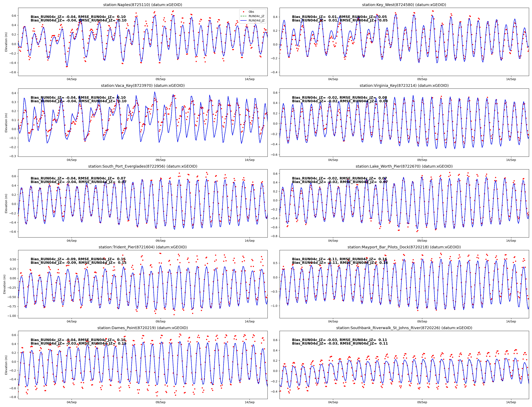Click the 09/Sep tick under Key_West plot

click(422, 79)
